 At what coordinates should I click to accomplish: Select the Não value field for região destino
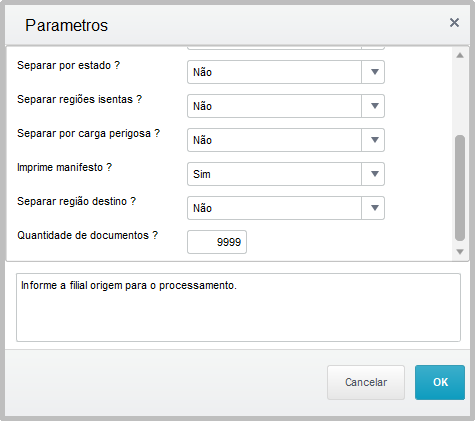pyautogui.click(x=274, y=208)
